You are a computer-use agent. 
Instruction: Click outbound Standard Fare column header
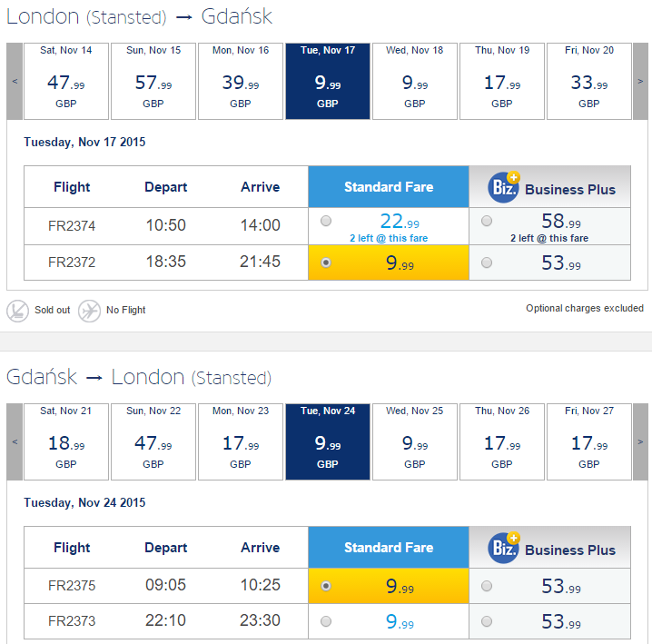click(389, 187)
